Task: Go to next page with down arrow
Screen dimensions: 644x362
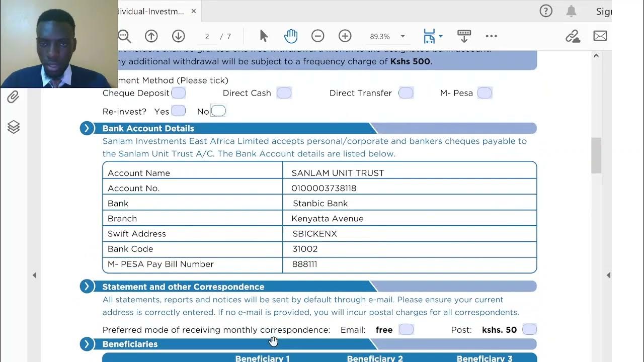Action: [x=179, y=36]
